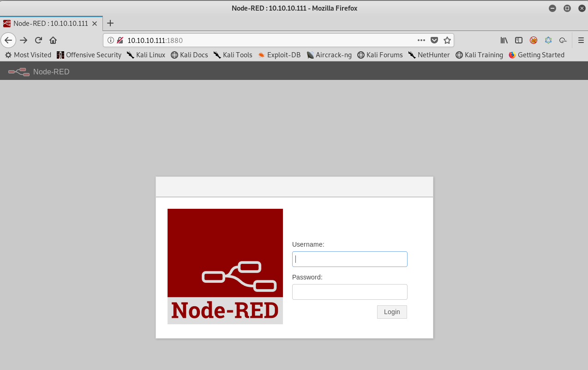Image resolution: width=588 pixels, height=370 pixels.
Task: Open the Kali Tools bookmark
Action: [x=233, y=55]
